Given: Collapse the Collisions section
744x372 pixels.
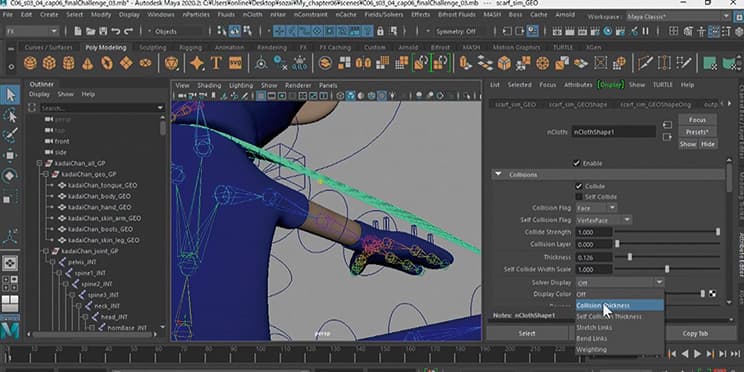Looking at the screenshot, I should [x=498, y=175].
